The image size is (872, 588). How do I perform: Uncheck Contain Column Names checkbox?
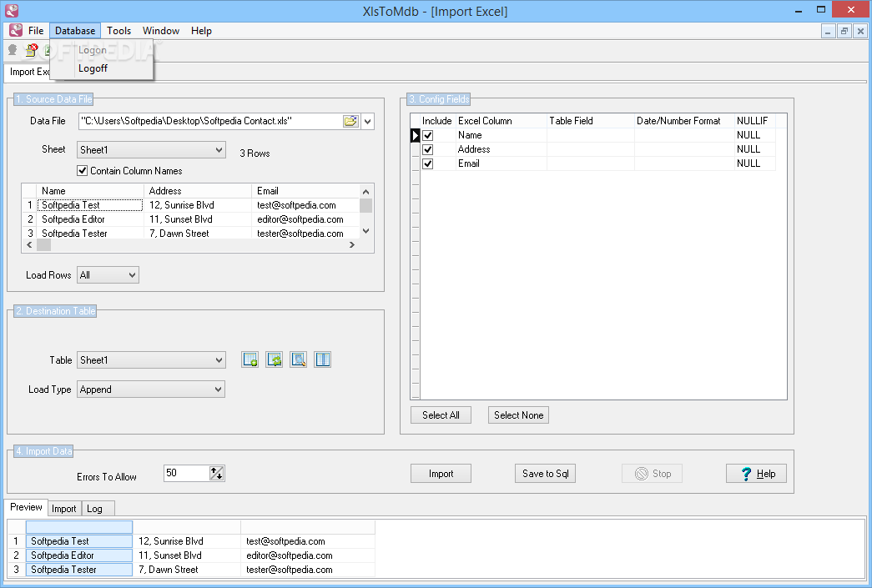pos(83,171)
